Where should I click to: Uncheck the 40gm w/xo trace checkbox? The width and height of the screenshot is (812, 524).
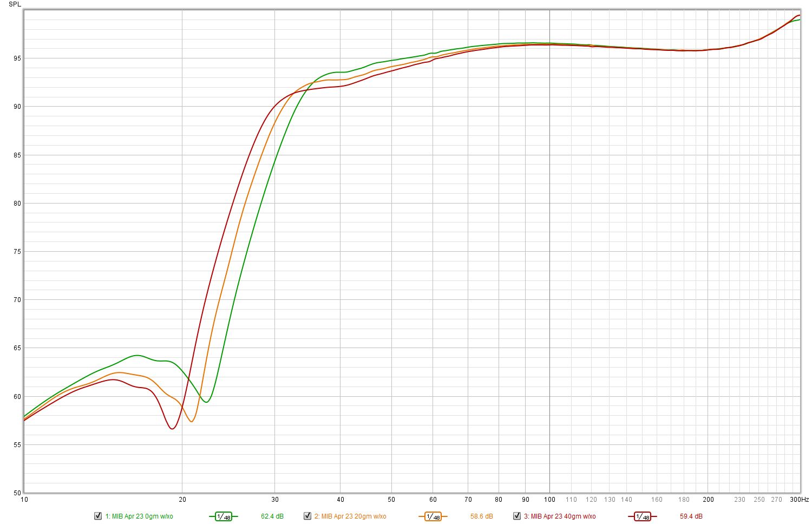tap(517, 516)
